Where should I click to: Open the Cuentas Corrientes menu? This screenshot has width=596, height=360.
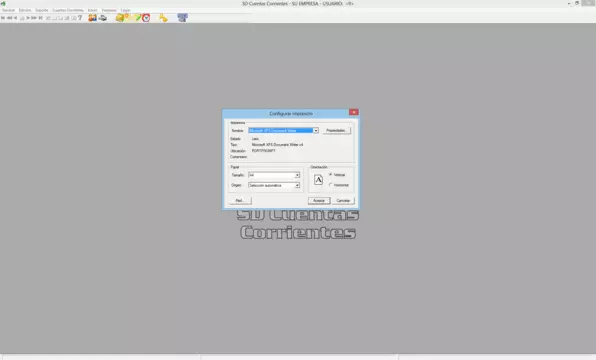click(x=68, y=10)
